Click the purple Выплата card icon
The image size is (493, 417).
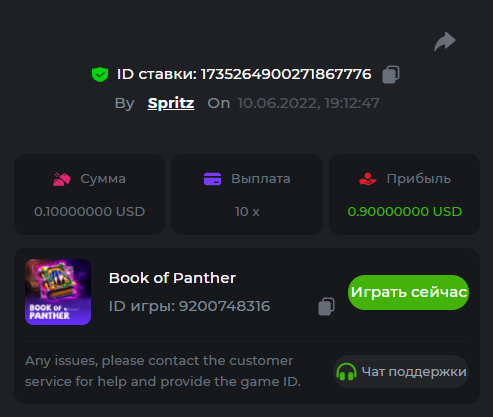[212, 179]
